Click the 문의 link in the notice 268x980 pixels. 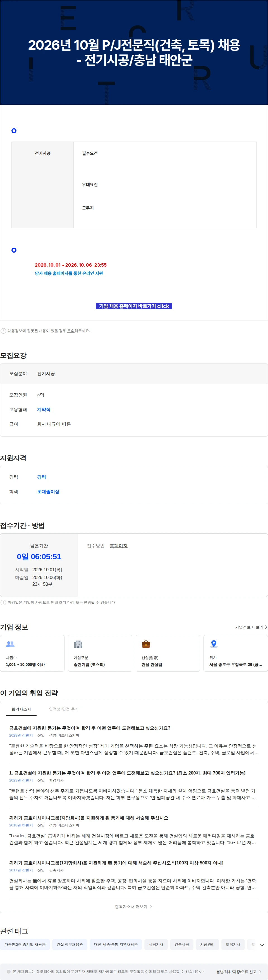point(71,331)
